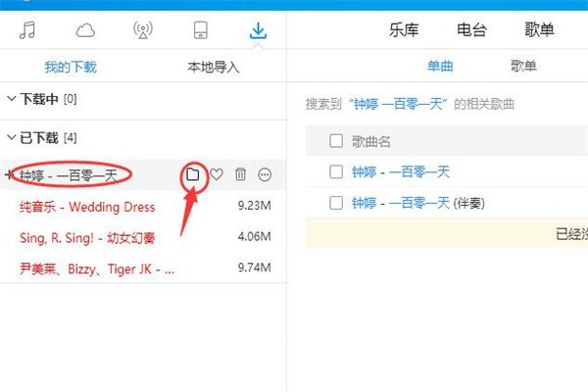Check the box for 钟婷 - 一百零一天 result
The width and height of the screenshot is (588, 392).
pyautogui.click(x=336, y=172)
